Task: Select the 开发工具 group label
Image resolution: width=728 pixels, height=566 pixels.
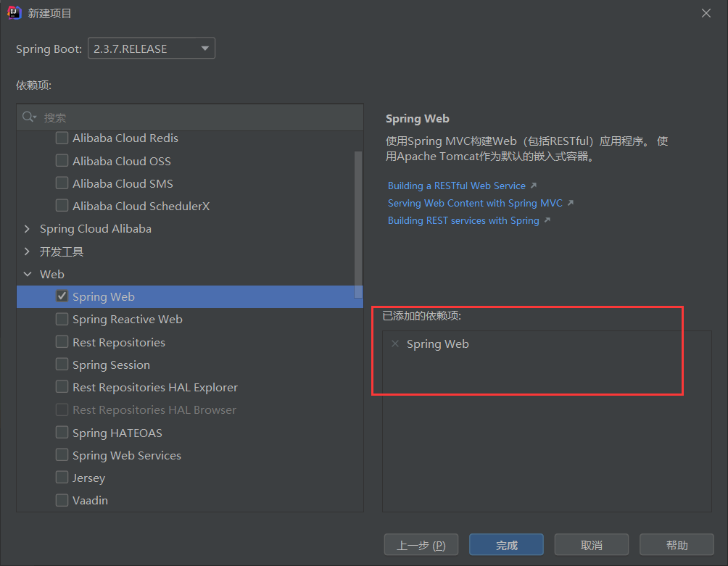Action: coord(62,251)
